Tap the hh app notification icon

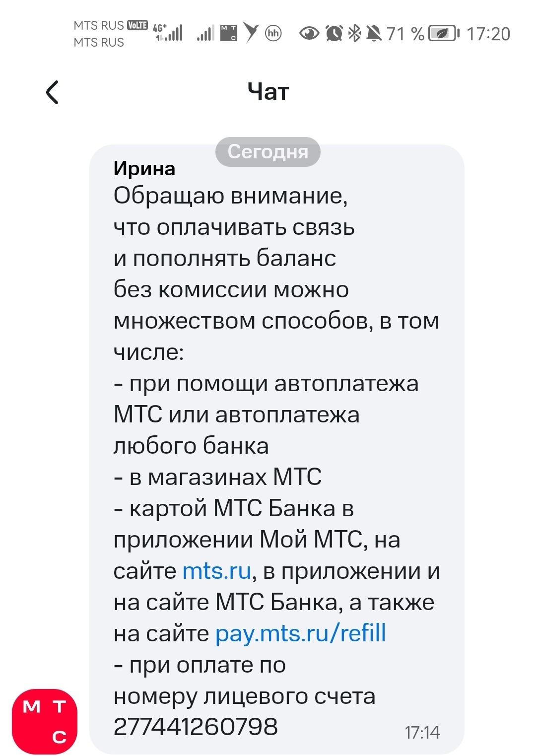(x=273, y=34)
